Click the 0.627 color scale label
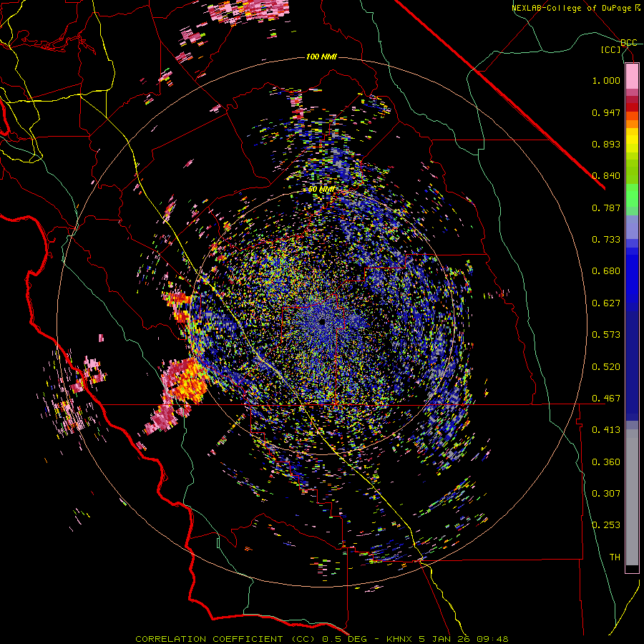The height and width of the screenshot is (644, 644). click(x=606, y=303)
